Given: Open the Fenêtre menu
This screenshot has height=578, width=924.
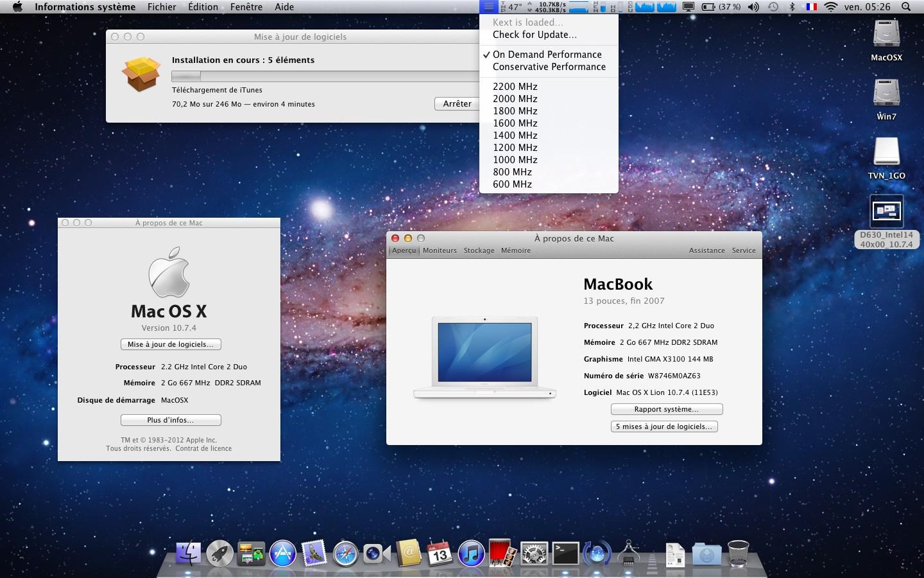Looking at the screenshot, I should (247, 7).
